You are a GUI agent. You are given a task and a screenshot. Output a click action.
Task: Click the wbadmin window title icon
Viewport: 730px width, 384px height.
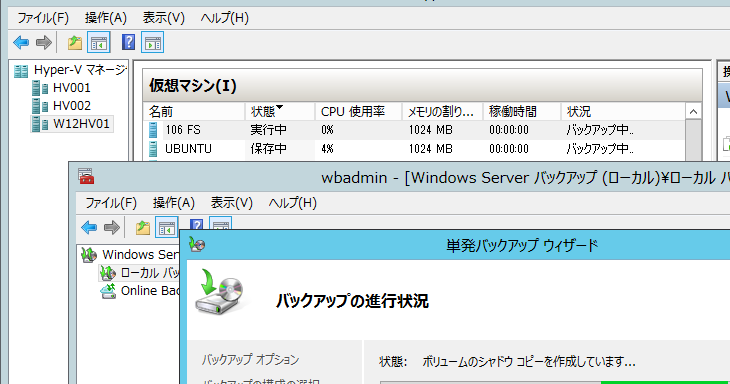pos(86,176)
